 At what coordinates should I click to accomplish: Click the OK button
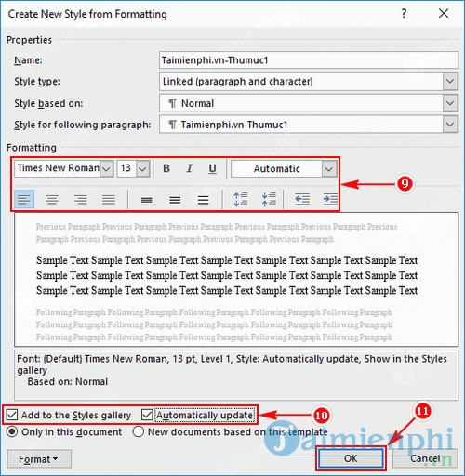point(351,458)
